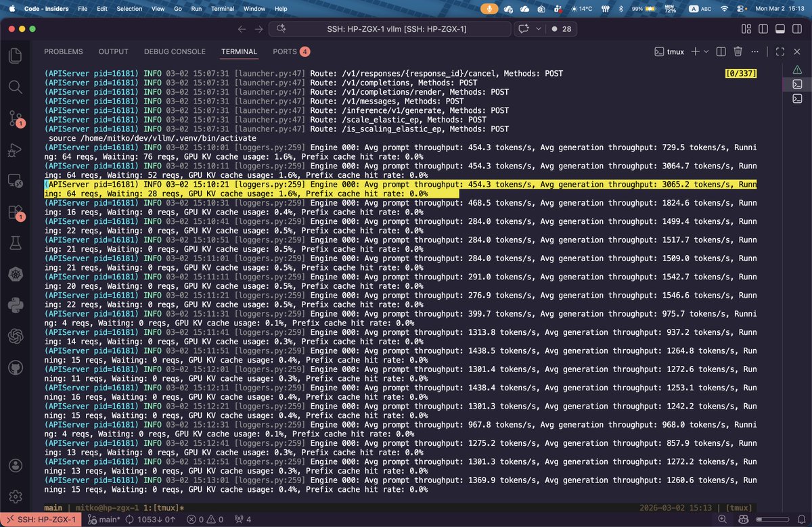812x527 pixels.
Task: Click the ABC input source indicator
Action: click(x=700, y=9)
